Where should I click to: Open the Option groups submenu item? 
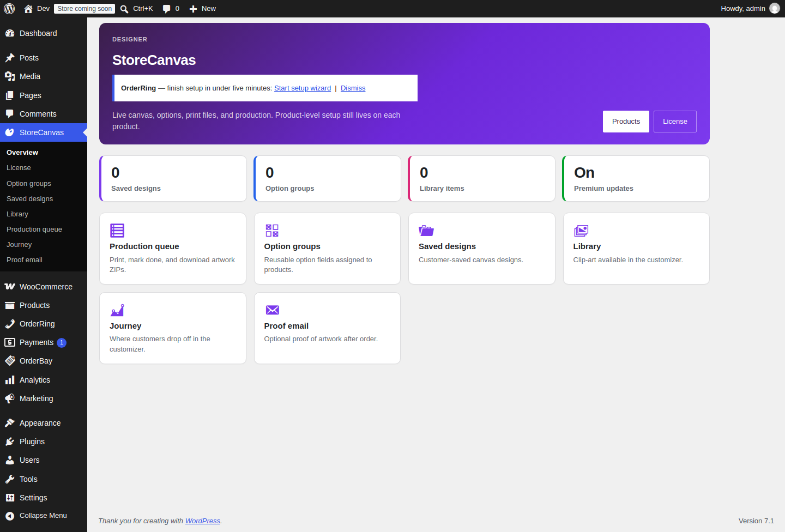tap(29, 184)
